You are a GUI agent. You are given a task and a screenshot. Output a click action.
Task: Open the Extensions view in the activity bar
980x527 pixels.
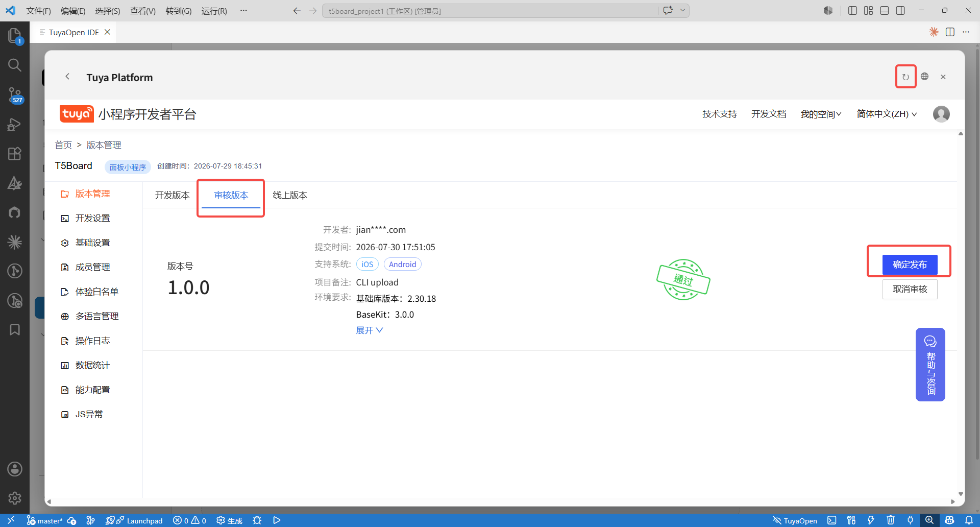(15, 154)
